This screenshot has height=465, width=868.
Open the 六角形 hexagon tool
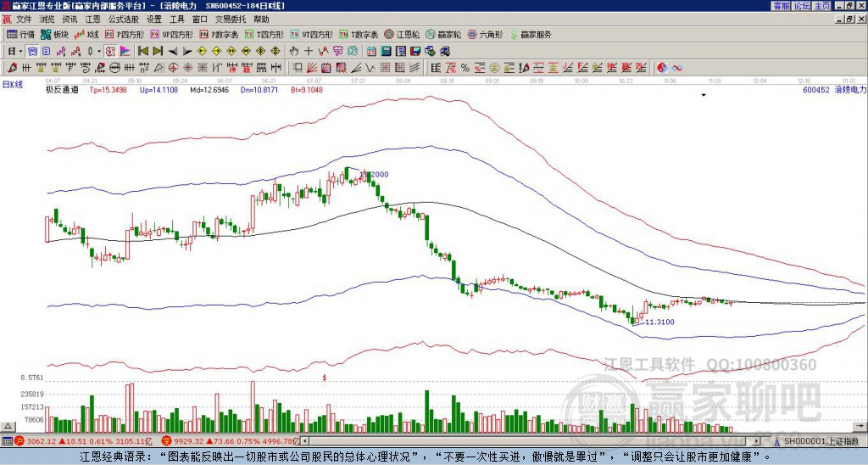(x=485, y=34)
